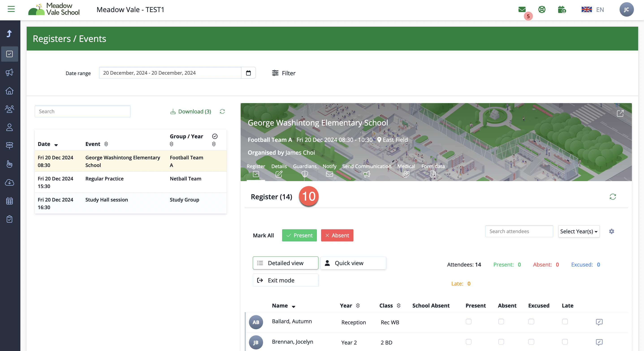Add comment for Ballard, Autumn
Viewport: 644px width, 351px height.
tap(599, 322)
